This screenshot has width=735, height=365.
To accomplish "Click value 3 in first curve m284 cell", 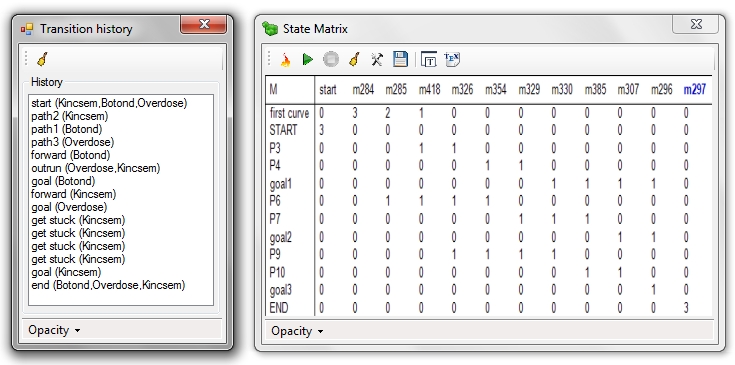I will pyautogui.click(x=355, y=113).
